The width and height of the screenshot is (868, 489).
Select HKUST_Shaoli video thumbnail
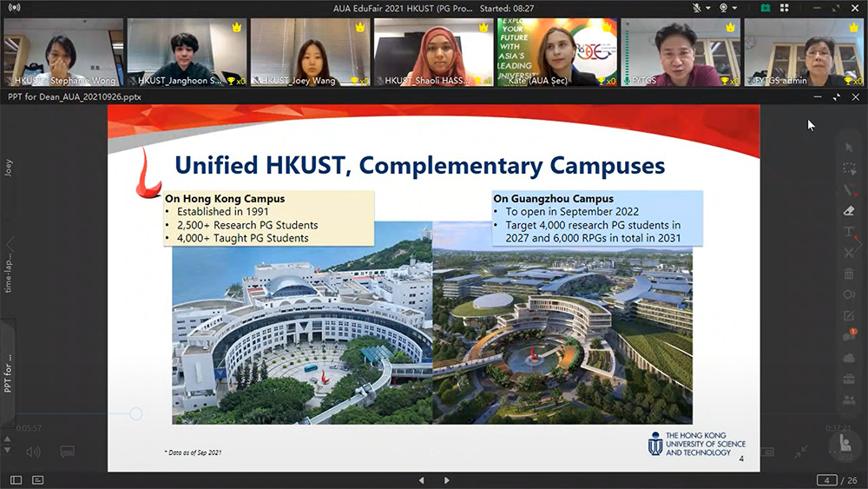[x=433, y=52]
